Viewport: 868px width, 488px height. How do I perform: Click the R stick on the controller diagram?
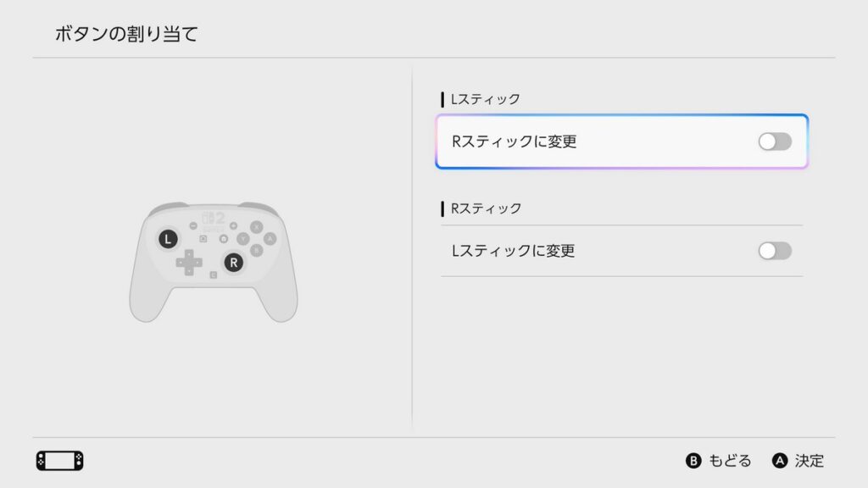tap(234, 263)
